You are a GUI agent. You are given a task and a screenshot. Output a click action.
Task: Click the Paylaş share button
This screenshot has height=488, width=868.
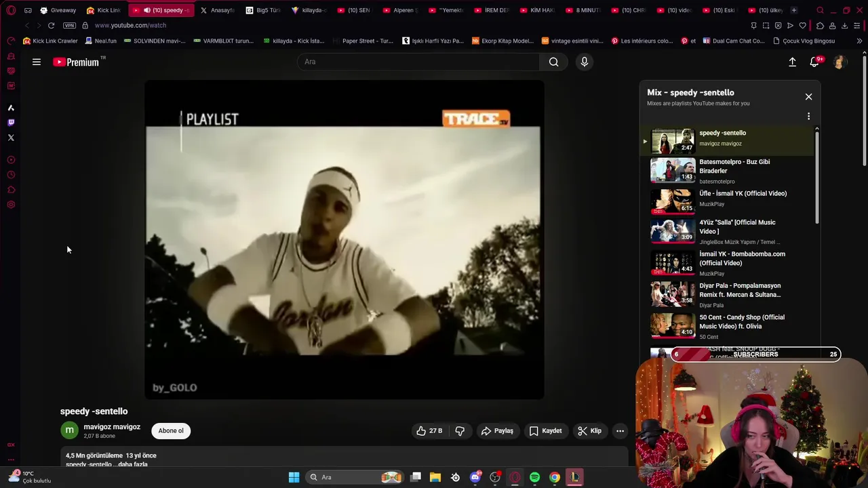point(497,430)
